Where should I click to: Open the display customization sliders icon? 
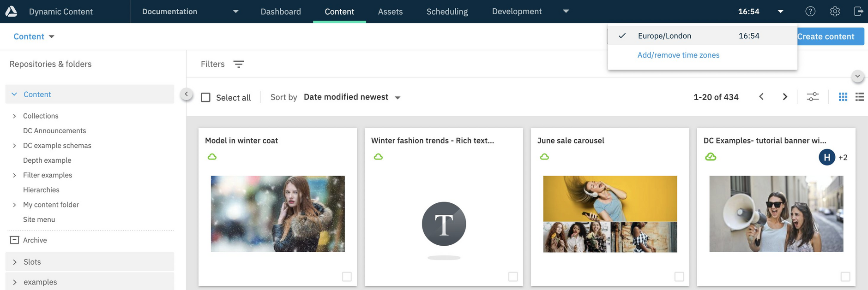813,97
